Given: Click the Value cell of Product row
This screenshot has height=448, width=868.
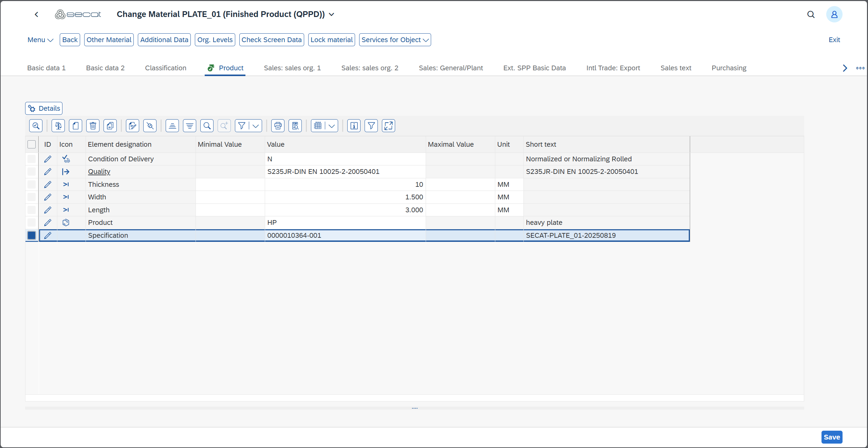Looking at the screenshot, I should coord(345,222).
